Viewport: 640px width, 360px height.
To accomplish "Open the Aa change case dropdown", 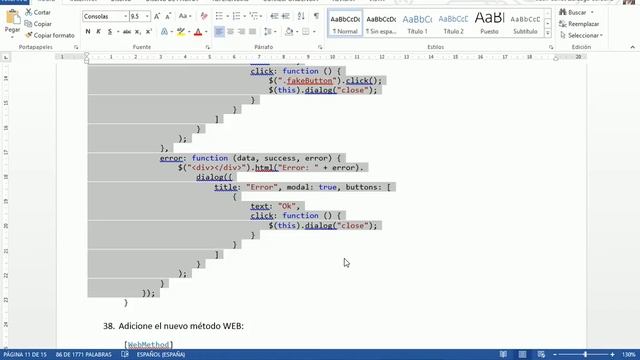I will 185,16.
